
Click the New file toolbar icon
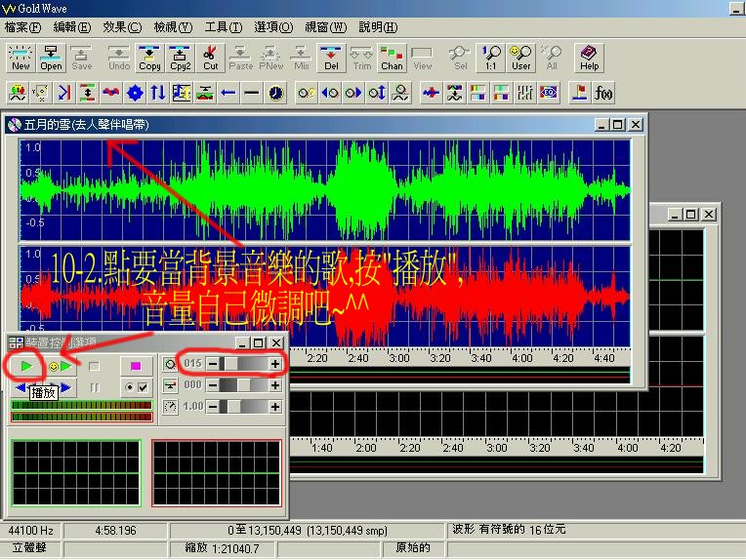pyautogui.click(x=21, y=58)
